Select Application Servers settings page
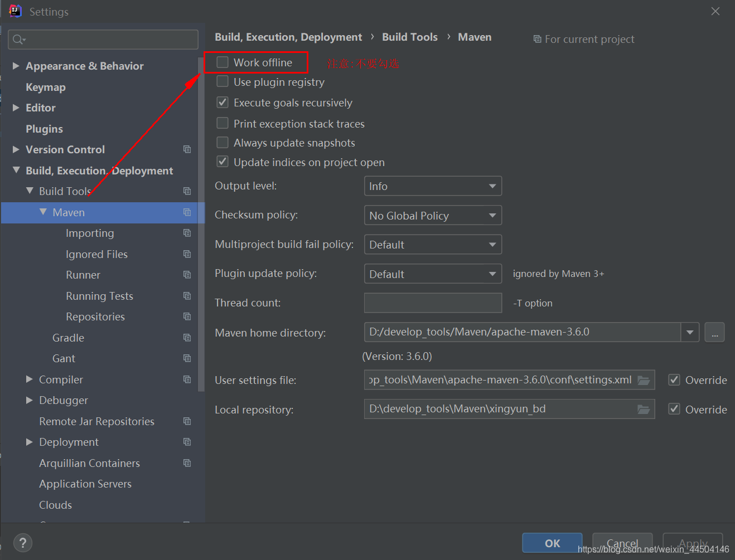Viewport: 735px width, 560px height. coord(85,484)
